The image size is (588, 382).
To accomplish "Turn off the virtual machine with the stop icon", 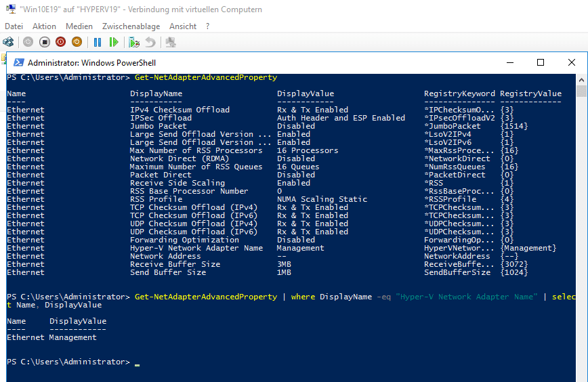I will coord(45,42).
